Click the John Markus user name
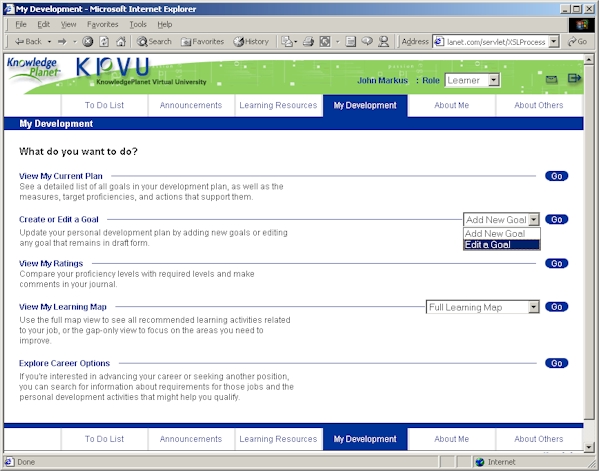This screenshot has width=600, height=472. (382, 80)
